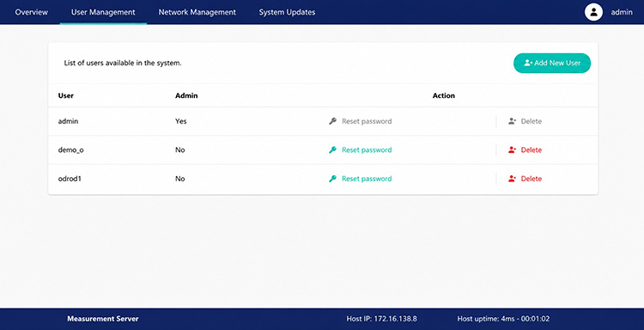Click delete user icon for demo_o
The height and width of the screenshot is (330, 644).
point(512,150)
